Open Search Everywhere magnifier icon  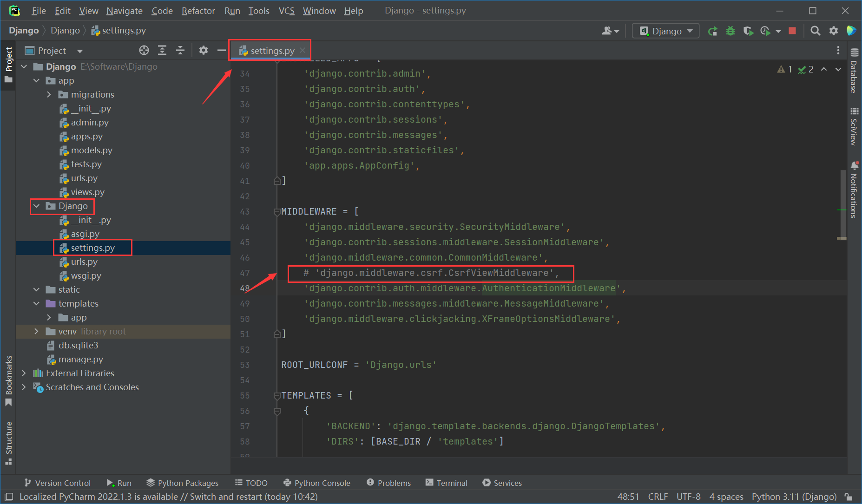(x=815, y=31)
